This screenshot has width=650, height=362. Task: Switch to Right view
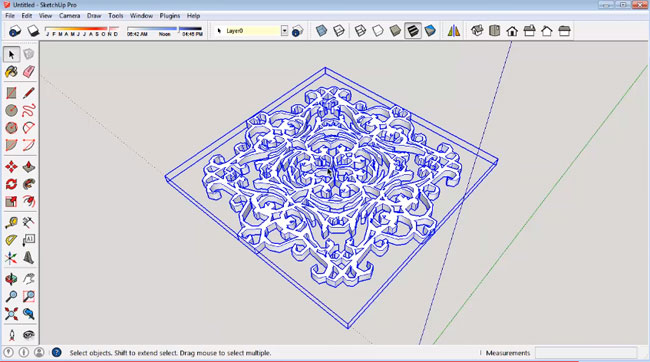pos(529,31)
